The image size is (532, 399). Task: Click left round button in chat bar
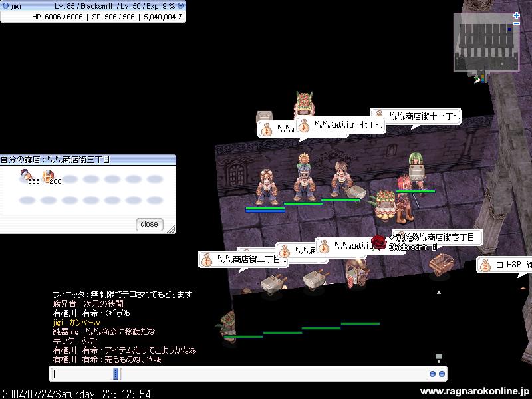coord(432,374)
